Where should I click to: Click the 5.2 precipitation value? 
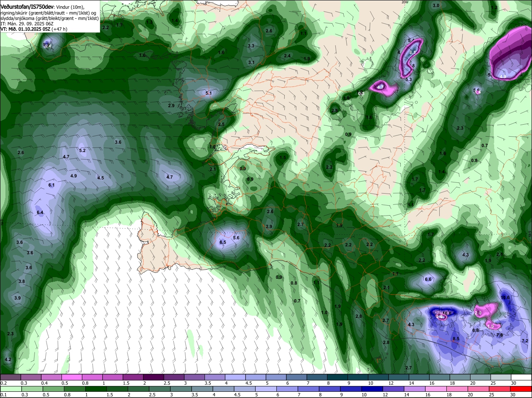(82, 150)
